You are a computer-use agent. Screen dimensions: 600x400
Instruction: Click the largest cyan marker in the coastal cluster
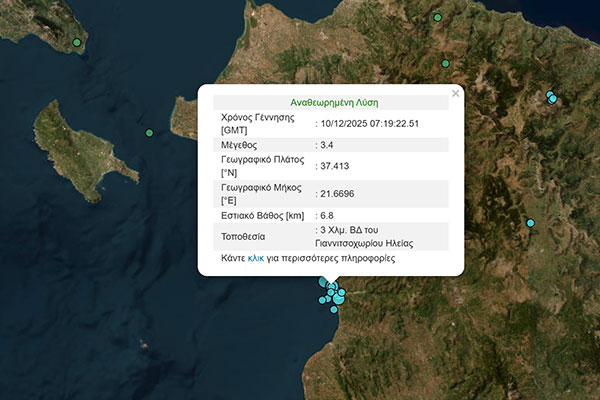coord(339,296)
